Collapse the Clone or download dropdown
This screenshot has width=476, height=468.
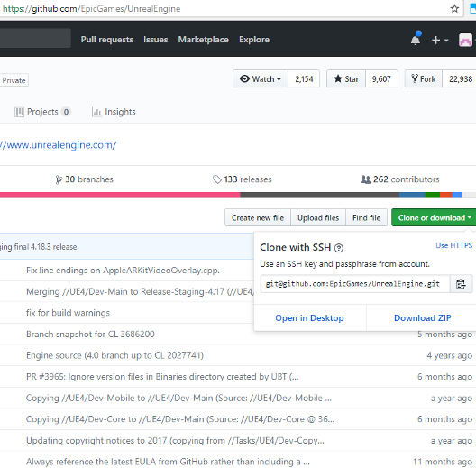click(x=435, y=217)
